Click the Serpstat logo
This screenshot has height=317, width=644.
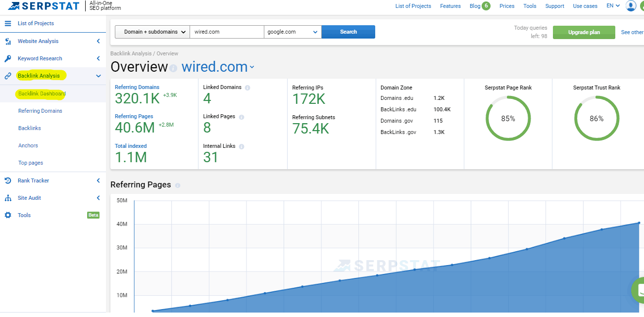[44, 6]
